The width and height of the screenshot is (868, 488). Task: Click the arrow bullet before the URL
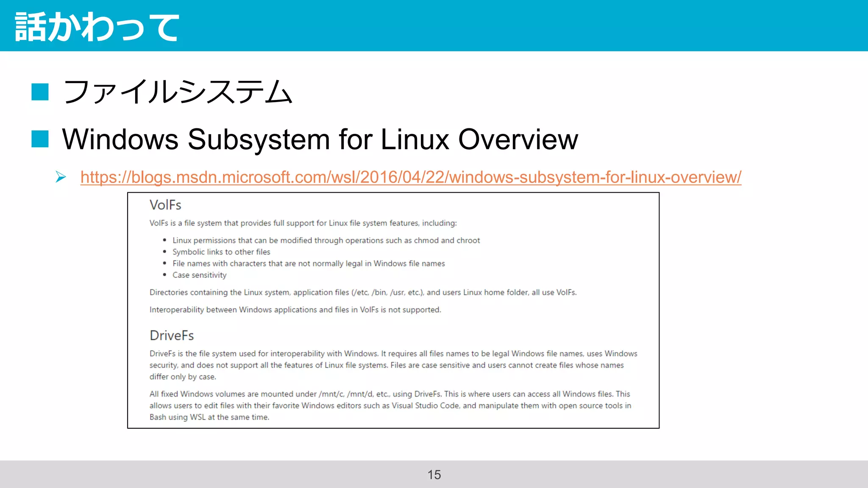[61, 177]
